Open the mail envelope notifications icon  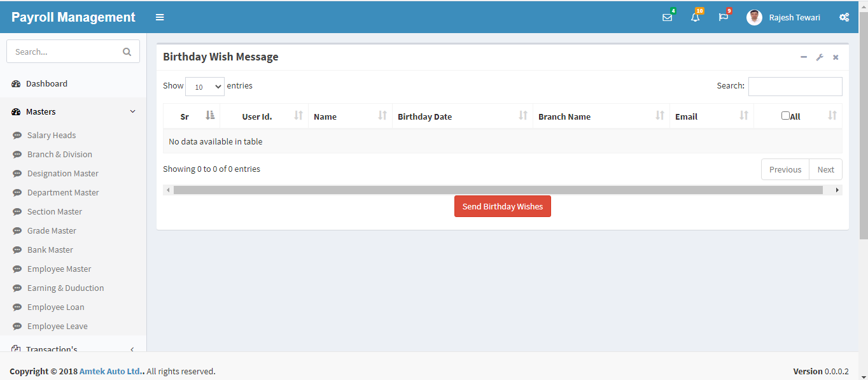667,18
